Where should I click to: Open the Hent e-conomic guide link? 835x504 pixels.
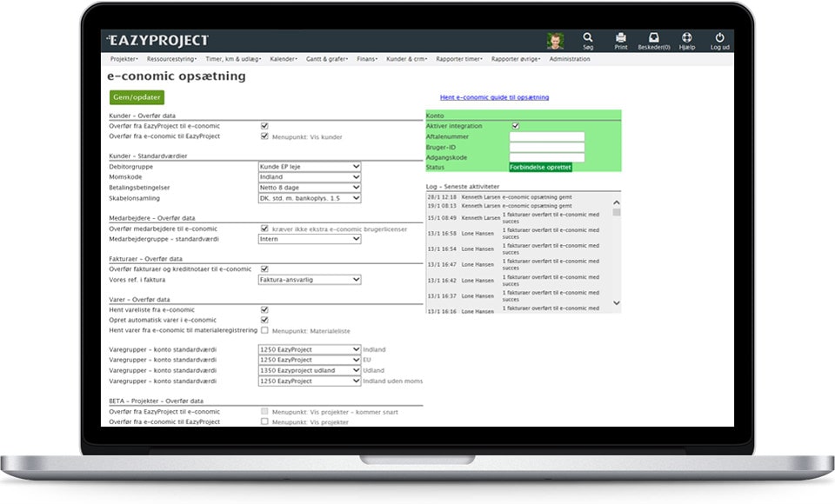pyautogui.click(x=494, y=97)
